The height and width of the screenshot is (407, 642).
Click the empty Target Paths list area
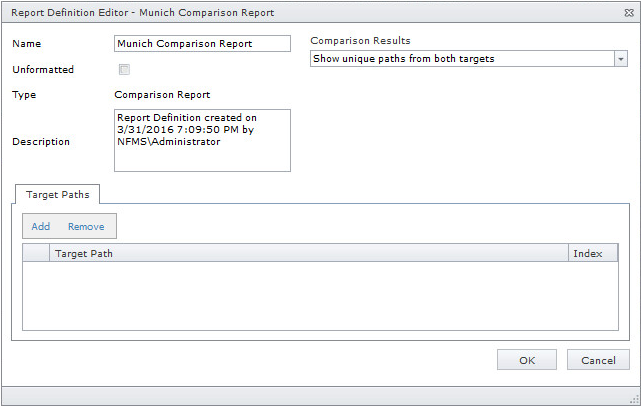(x=320, y=295)
